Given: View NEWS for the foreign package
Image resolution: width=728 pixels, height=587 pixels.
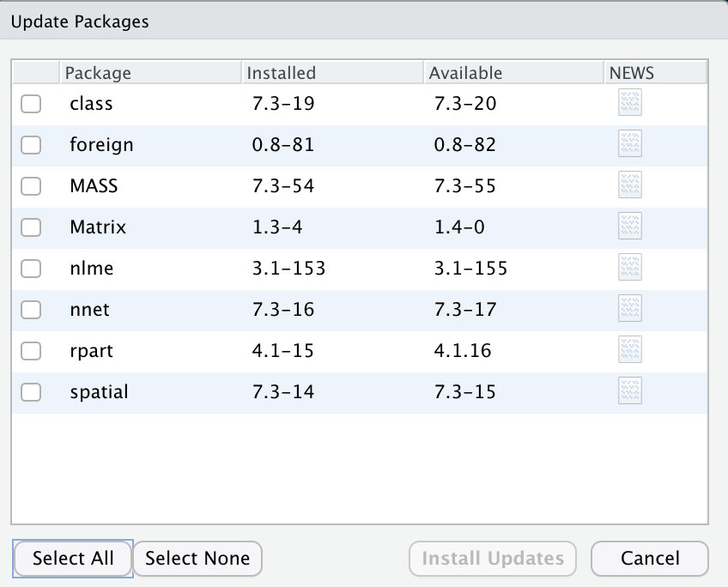Looking at the screenshot, I should (x=629, y=144).
